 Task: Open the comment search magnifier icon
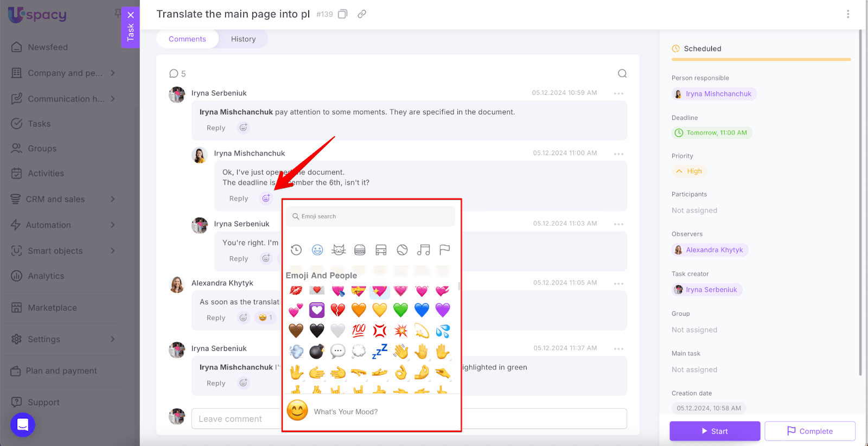[x=622, y=74]
